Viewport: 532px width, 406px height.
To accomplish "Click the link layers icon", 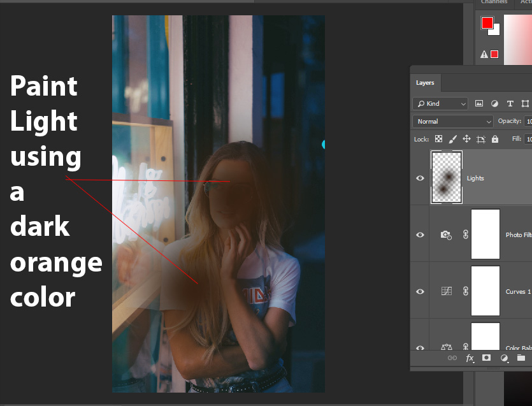I will tap(452, 358).
